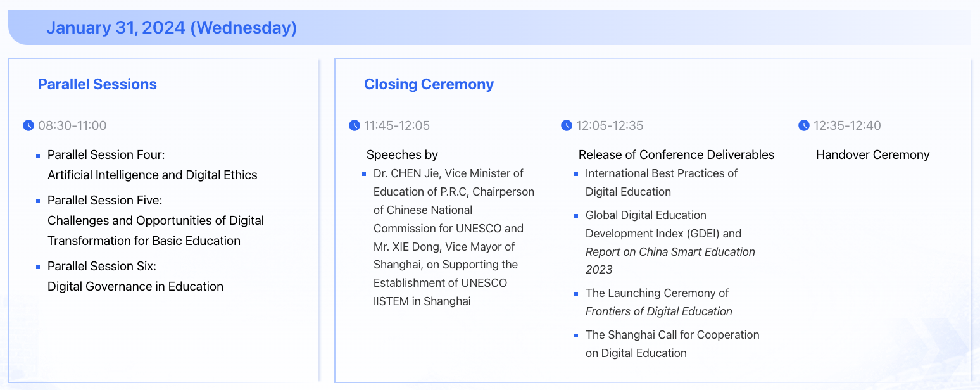The image size is (980, 390).
Task: Select the Handover Ceremony entry
Action: [x=872, y=154]
